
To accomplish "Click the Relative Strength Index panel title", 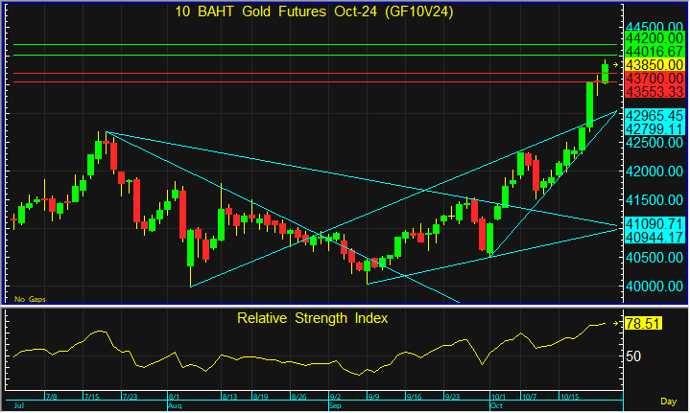I will tap(312, 318).
